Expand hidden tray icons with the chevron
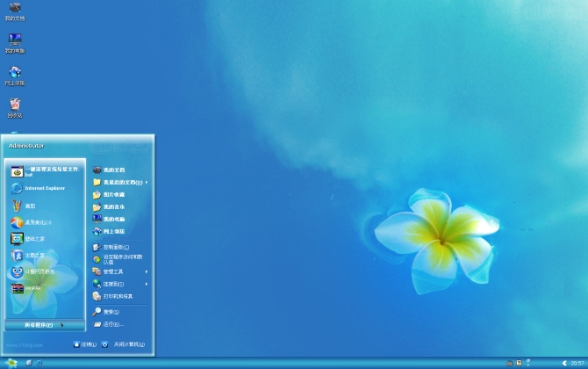The width and height of the screenshot is (588, 369). click(x=564, y=363)
